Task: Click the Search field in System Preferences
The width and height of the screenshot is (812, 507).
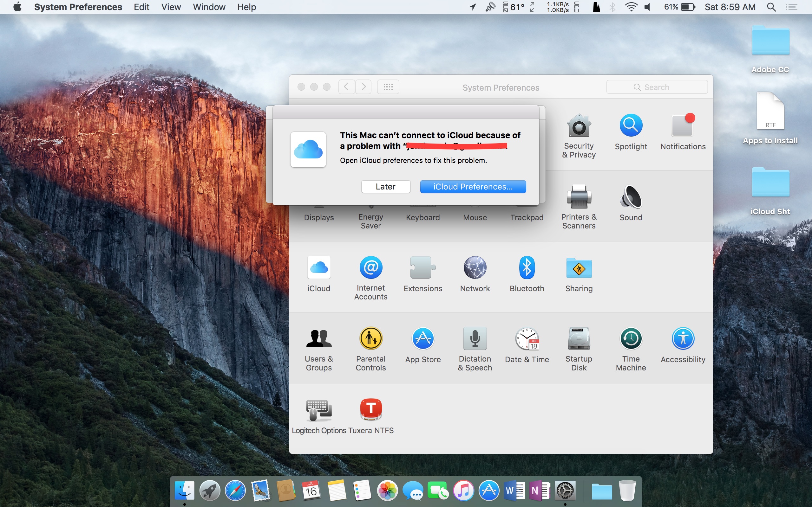Action: pos(657,87)
